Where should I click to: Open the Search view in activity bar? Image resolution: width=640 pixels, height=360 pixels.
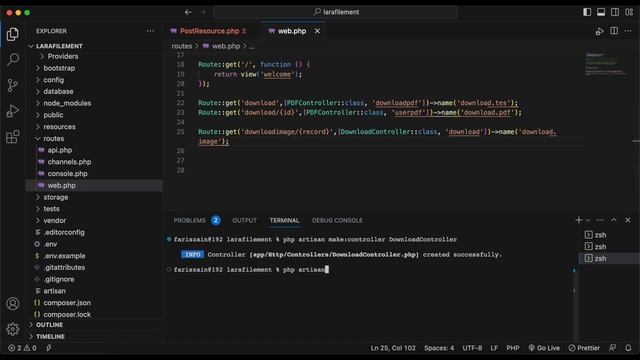tap(13, 60)
